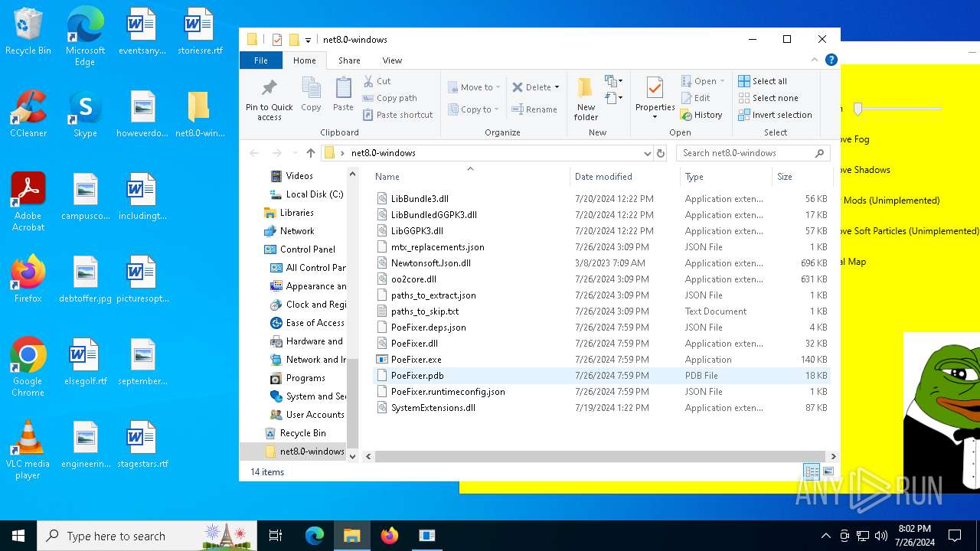Switch to the Home ribbon tab
Image resolution: width=980 pixels, height=551 pixels.
tap(304, 60)
